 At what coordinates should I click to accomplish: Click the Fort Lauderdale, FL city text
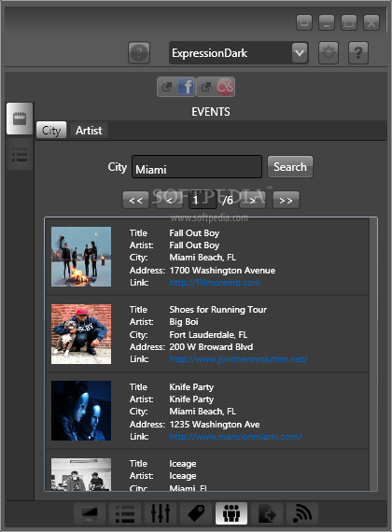coord(208,334)
